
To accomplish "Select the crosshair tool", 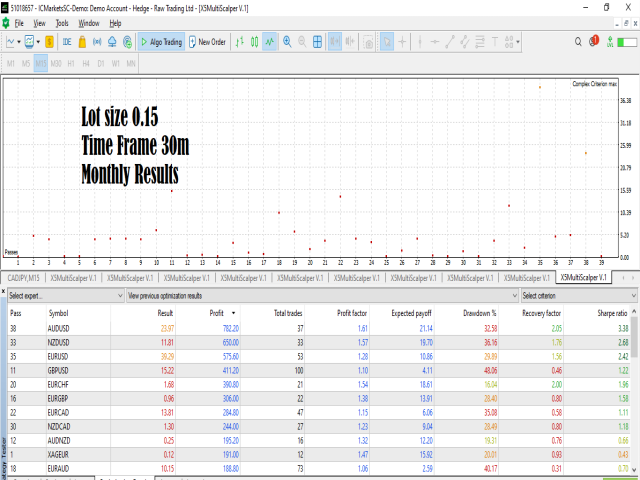I will pyautogui.click(x=402, y=42).
